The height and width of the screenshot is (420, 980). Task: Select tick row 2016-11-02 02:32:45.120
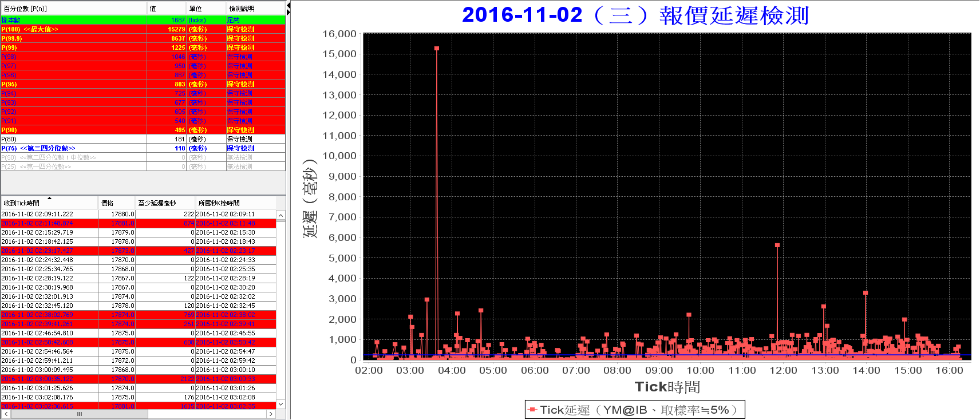[x=139, y=306]
